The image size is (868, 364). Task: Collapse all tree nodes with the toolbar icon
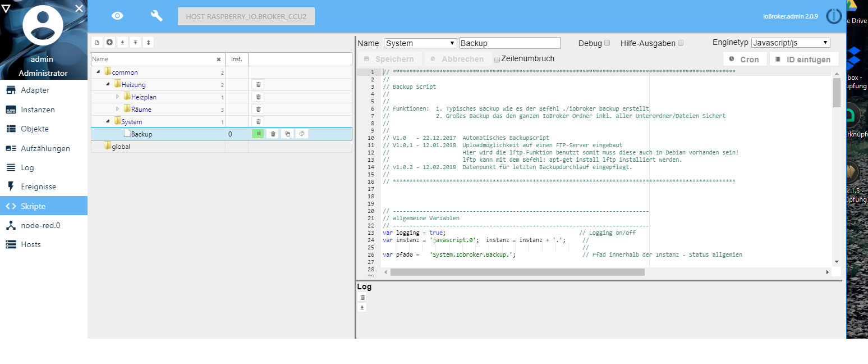tap(135, 42)
